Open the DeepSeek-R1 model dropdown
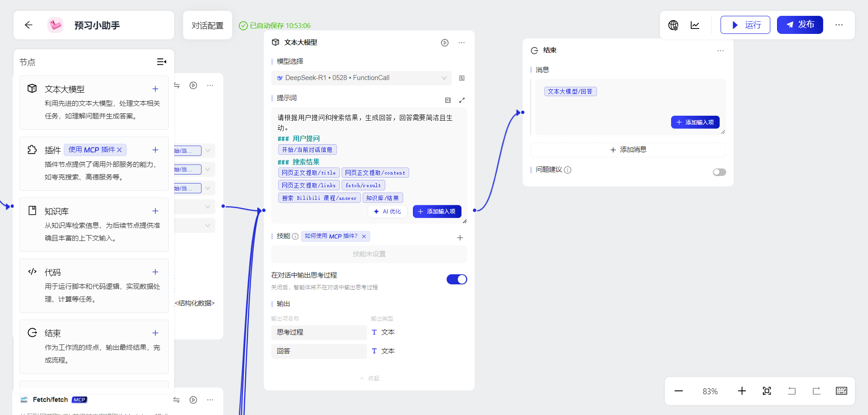 (x=361, y=78)
